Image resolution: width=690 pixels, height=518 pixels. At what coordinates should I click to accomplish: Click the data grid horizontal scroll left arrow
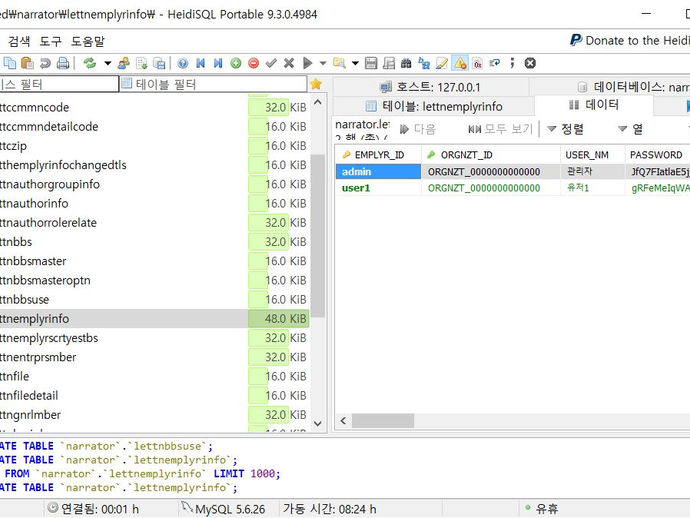[x=343, y=421]
